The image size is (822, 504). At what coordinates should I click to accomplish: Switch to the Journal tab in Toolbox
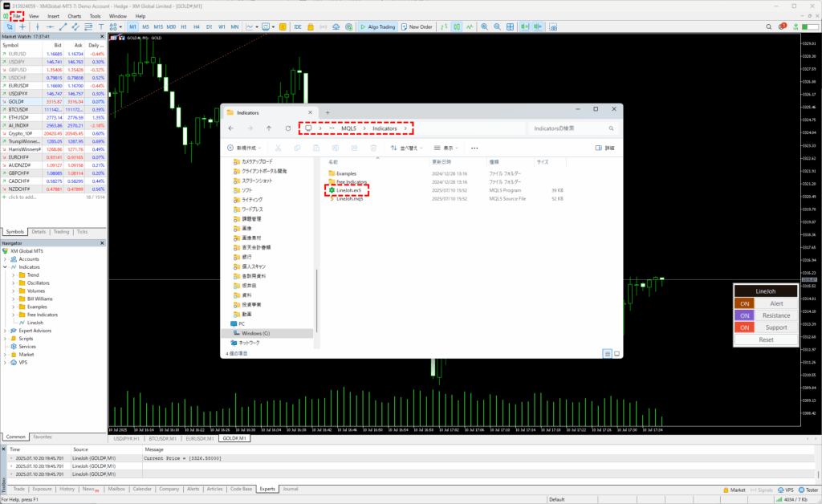[x=291, y=489]
